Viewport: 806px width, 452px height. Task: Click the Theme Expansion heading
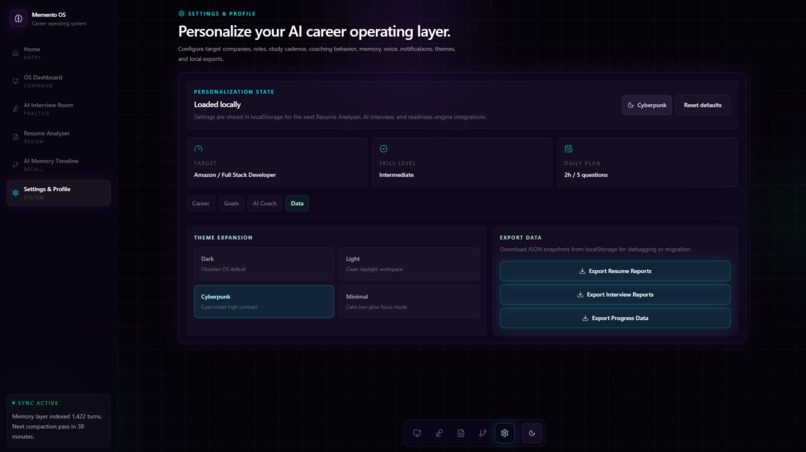pos(223,238)
